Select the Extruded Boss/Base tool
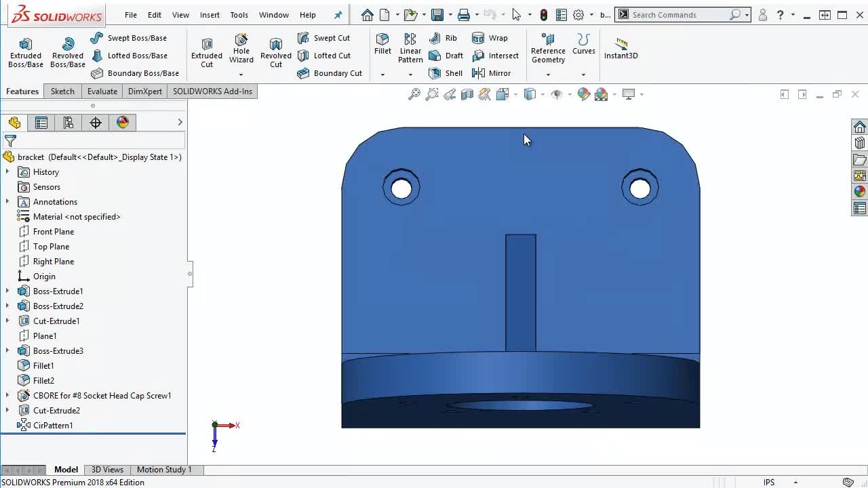 [25, 52]
